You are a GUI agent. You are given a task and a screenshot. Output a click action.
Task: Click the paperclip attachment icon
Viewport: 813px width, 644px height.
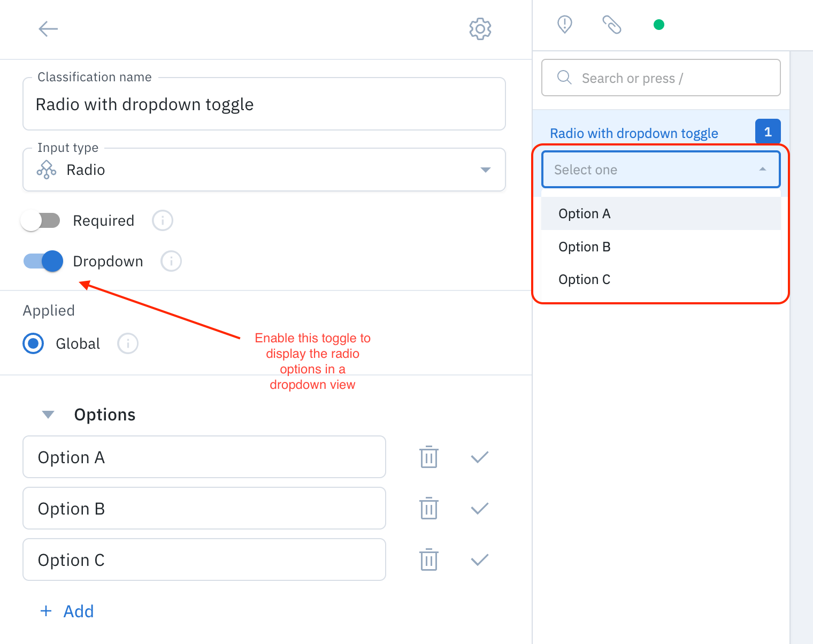click(x=612, y=25)
